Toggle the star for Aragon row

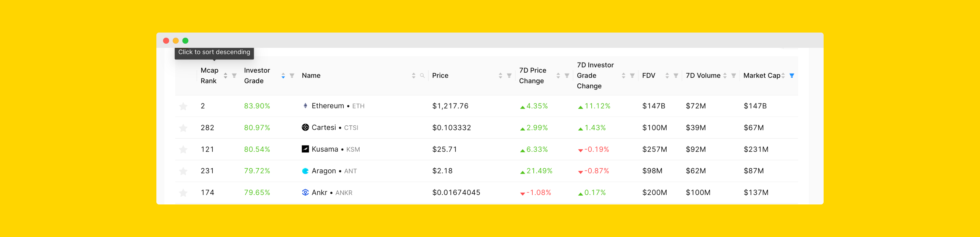tap(183, 171)
